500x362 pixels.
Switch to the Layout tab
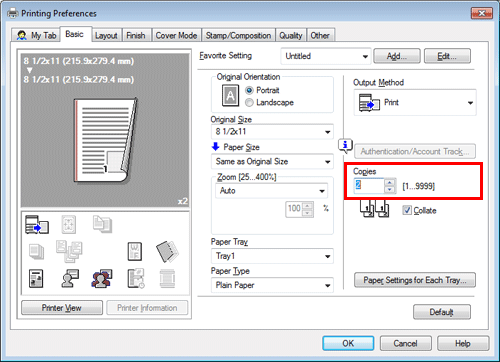pos(106,35)
